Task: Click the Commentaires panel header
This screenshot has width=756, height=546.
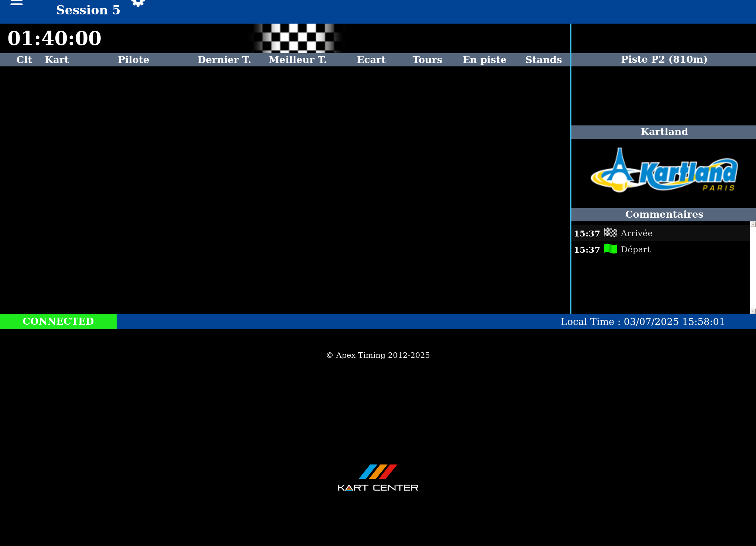Action: (664, 214)
